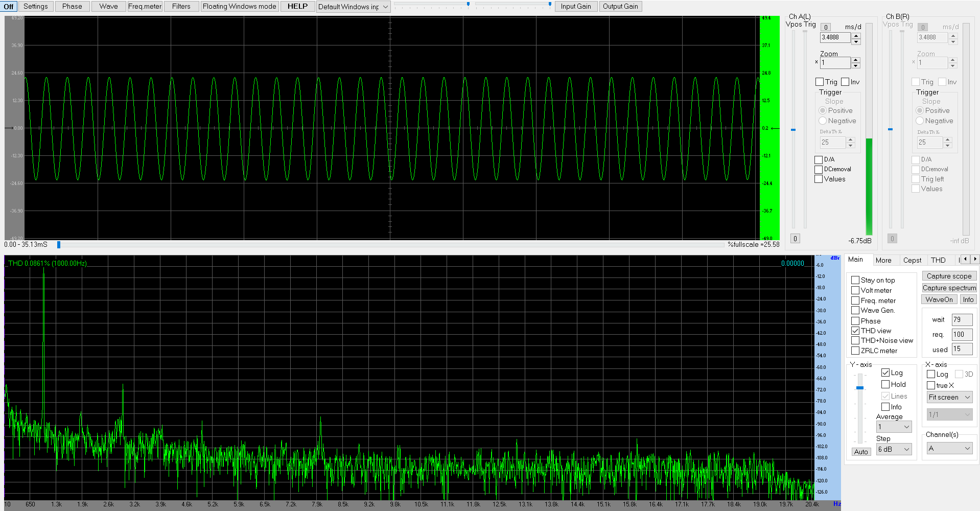Click the scope time position scrollbar handle
This screenshot has width=980, height=511.
click(x=59, y=245)
